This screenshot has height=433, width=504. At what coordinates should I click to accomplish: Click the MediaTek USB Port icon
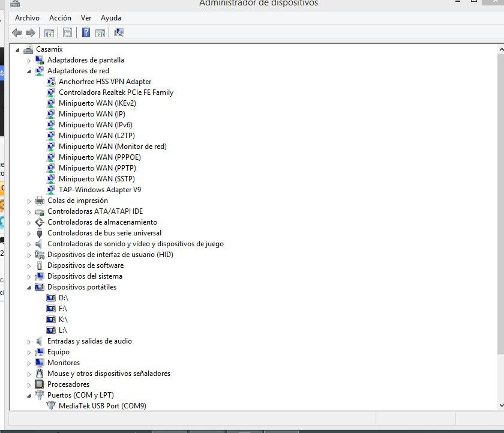point(51,406)
